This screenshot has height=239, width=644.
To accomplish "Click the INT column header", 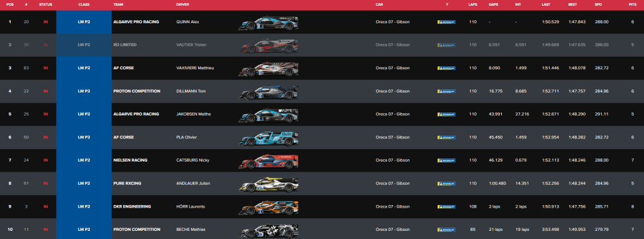I will point(518,4).
